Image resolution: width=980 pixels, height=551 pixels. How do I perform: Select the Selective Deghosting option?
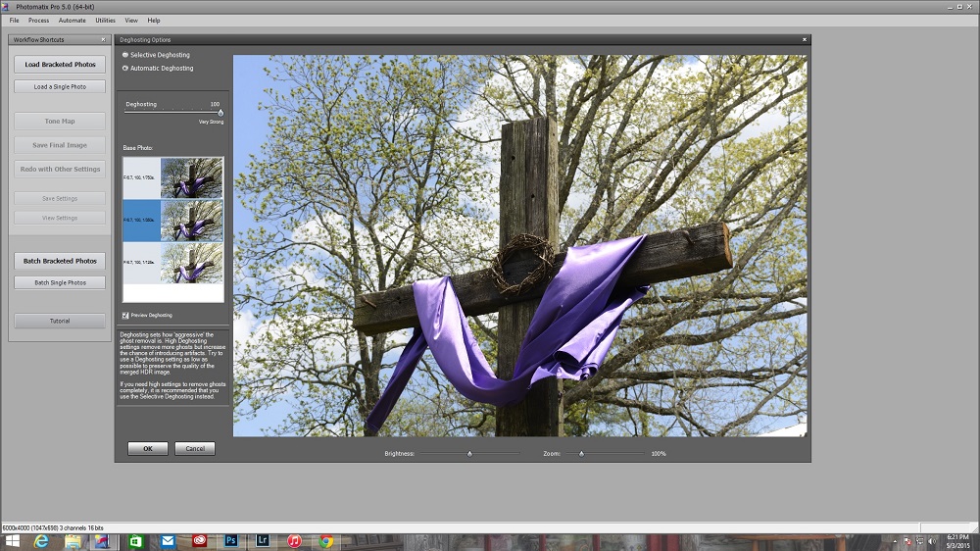coord(125,55)
